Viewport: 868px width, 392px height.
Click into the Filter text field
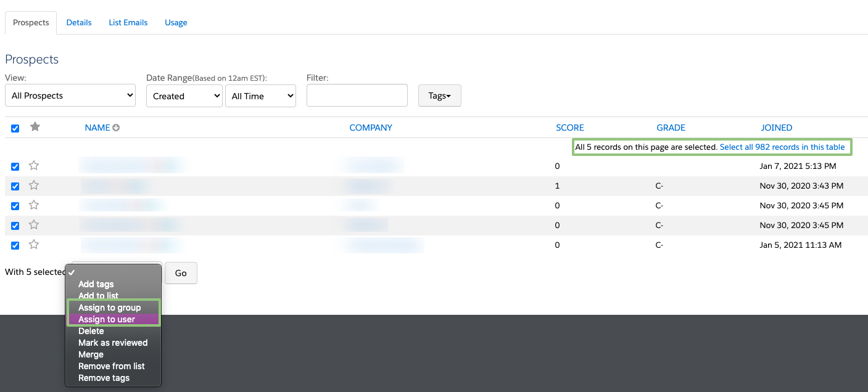(x=357, y=96)
